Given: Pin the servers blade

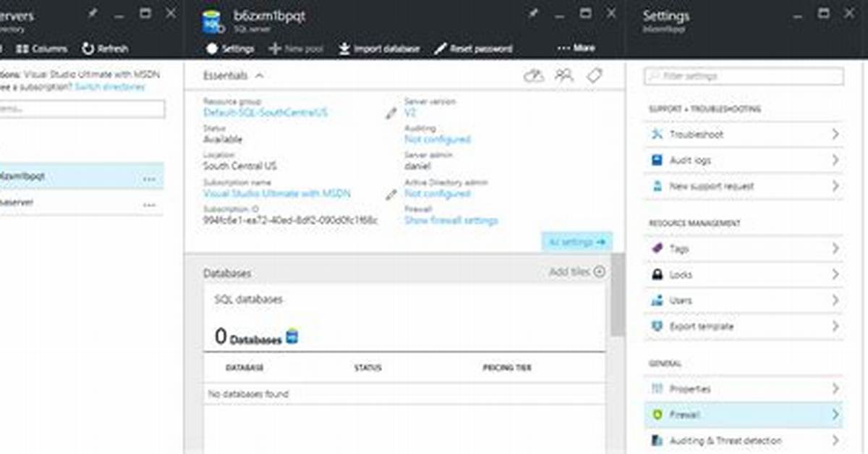Looking at the screenshot, I should tap(93, 13).
